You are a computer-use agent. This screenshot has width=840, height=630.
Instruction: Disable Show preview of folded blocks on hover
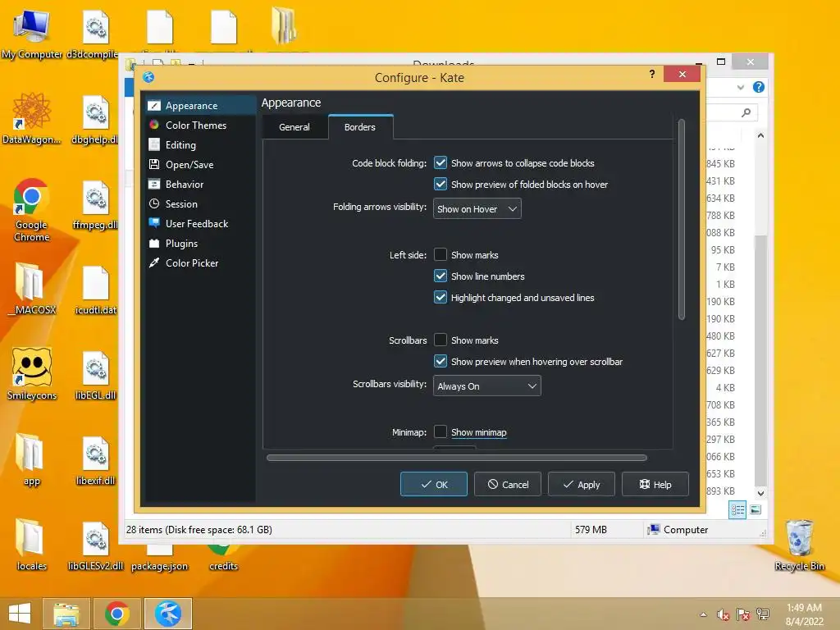point(441,185)
